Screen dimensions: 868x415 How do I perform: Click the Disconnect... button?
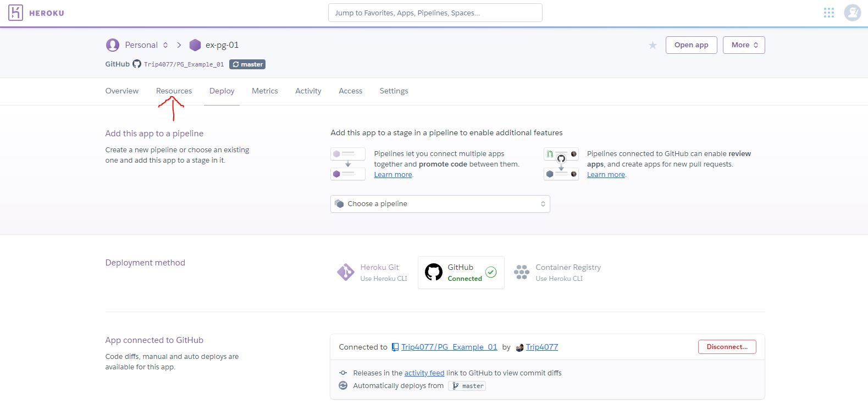tap(727, 347)
